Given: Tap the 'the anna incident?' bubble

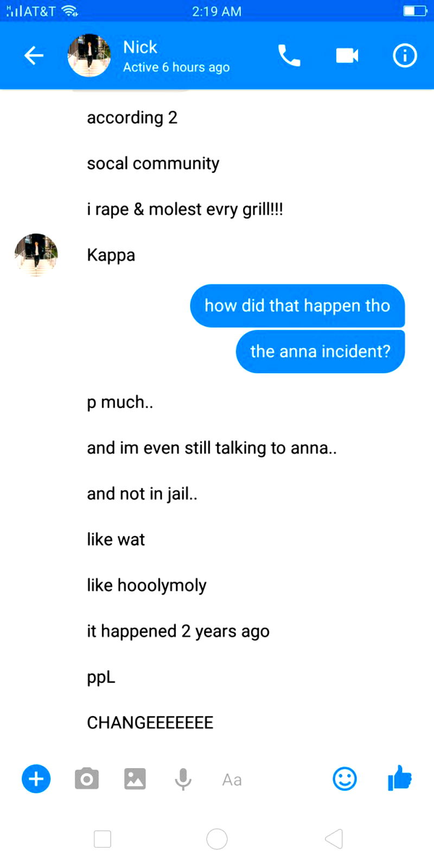Looking at the screenshot, I should point(320,352).
